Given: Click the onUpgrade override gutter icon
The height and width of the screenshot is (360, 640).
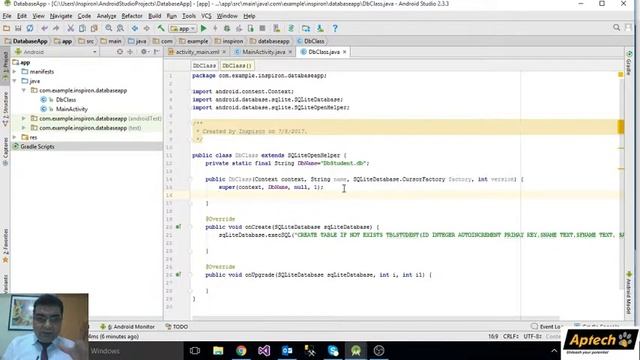Looking at the screenshot, I should pyautogui.click(x=178, y=275).
